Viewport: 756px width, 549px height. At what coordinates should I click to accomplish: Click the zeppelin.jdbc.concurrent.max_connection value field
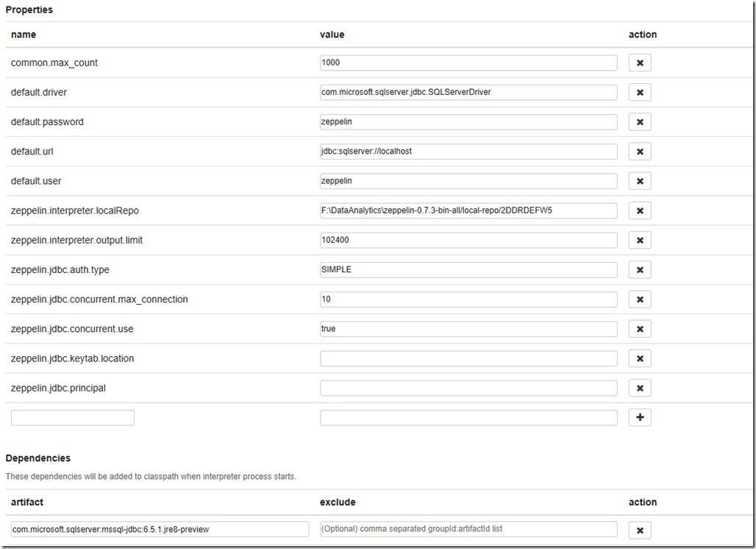[468, 299]
